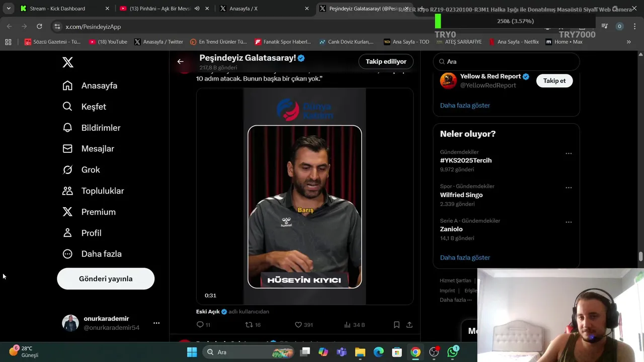The height and width of the screenshot is (362, 644).
Task: Click the site info icon in the address bar
Action: point(57,27)
